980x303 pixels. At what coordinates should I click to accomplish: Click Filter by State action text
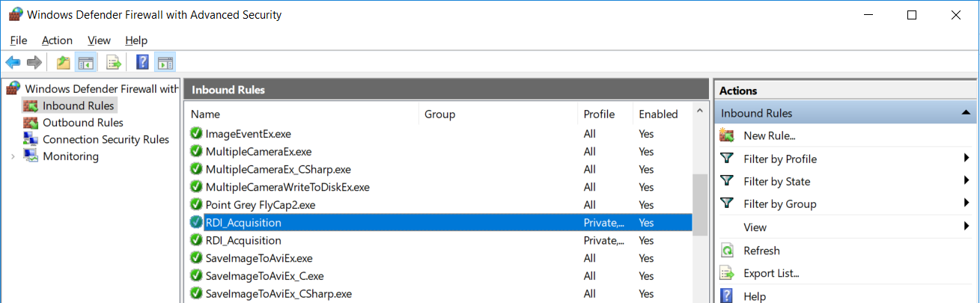tap(776, 181)
